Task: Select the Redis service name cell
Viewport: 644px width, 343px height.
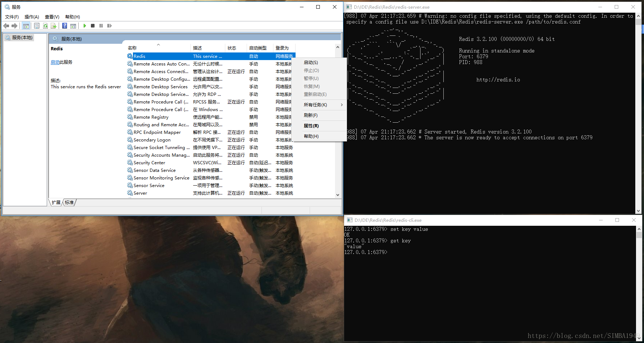Action: pos(139,56)
